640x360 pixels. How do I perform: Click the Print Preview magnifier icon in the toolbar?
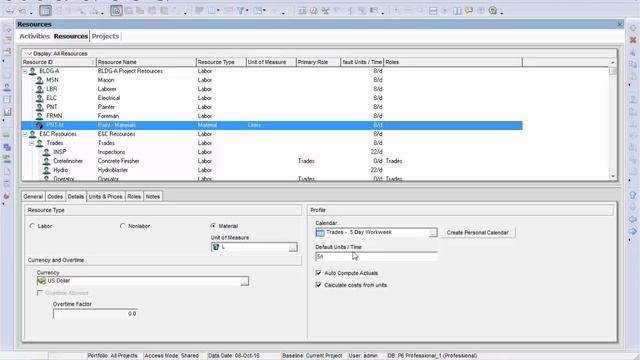pyautogui.click(x=23, y=11)
